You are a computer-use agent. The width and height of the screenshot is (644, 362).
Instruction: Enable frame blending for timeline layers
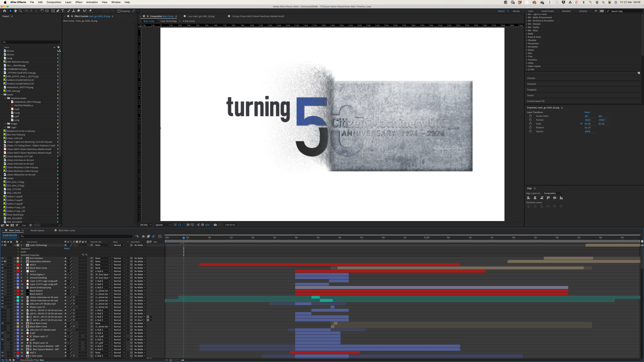pos(148,236)
